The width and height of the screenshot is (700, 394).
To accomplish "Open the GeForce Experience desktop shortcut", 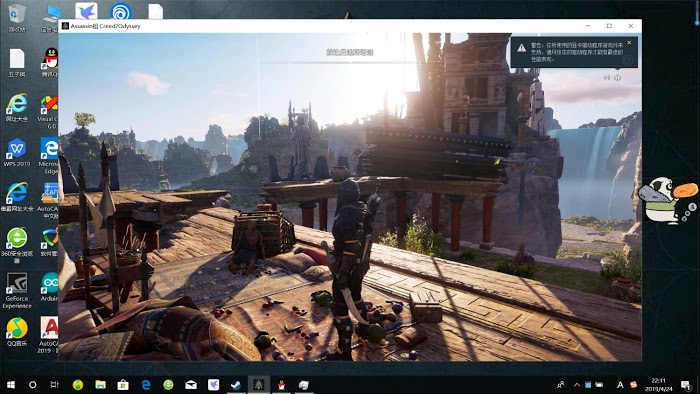I will pos(17,290).
